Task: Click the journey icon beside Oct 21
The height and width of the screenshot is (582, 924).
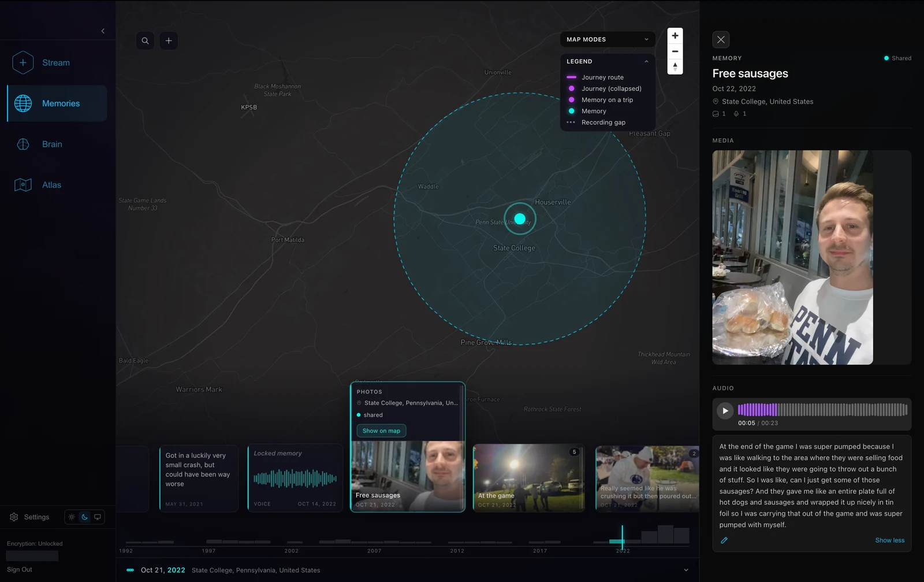Action: pos(130,570)
